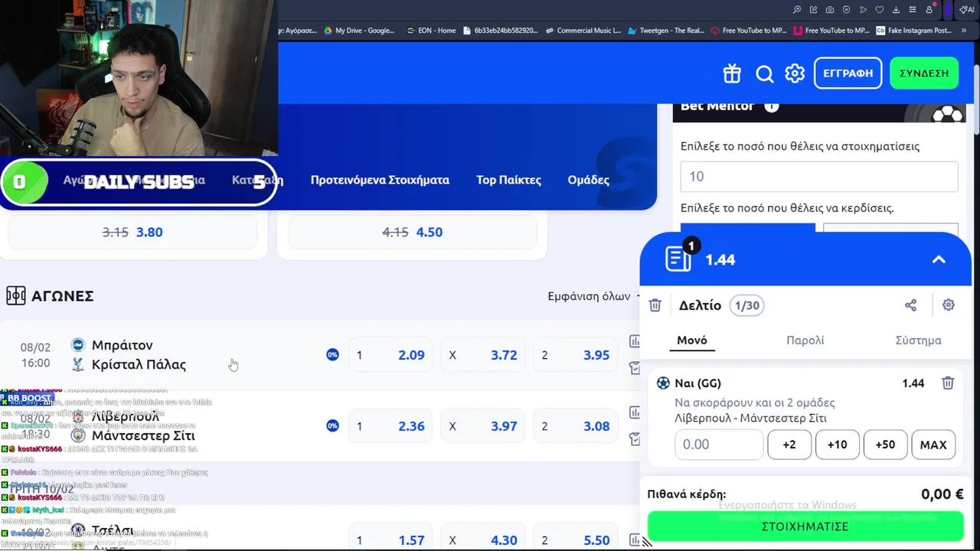Expand the Εμφάνιση όλων dropdown
This screenshot has width=980, height=551.
[594, 296]
